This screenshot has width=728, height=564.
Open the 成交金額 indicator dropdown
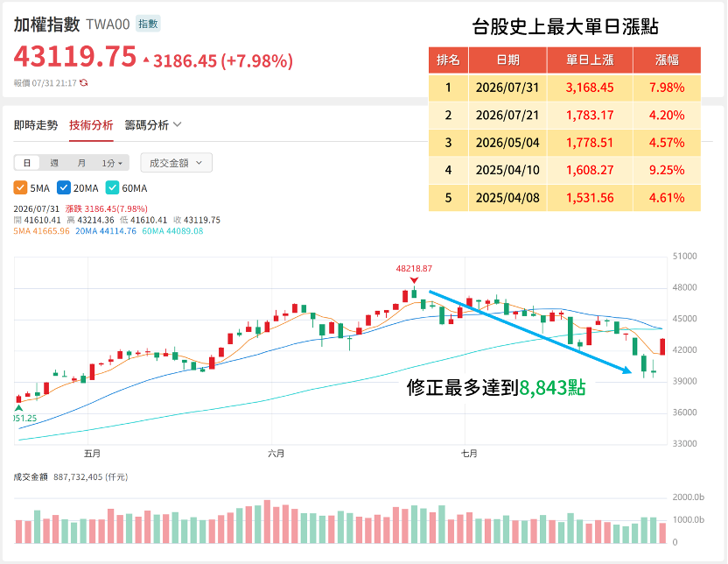pos(177,163)
